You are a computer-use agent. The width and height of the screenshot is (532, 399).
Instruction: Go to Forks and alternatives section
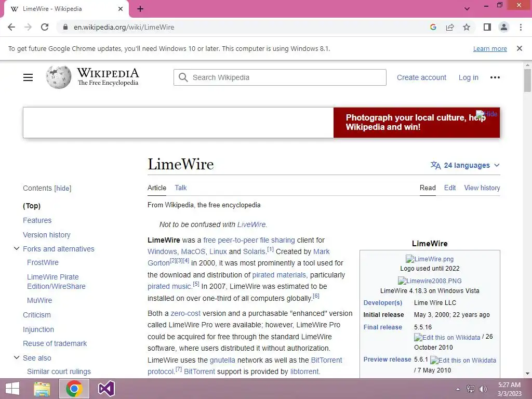tap(58, 249)
